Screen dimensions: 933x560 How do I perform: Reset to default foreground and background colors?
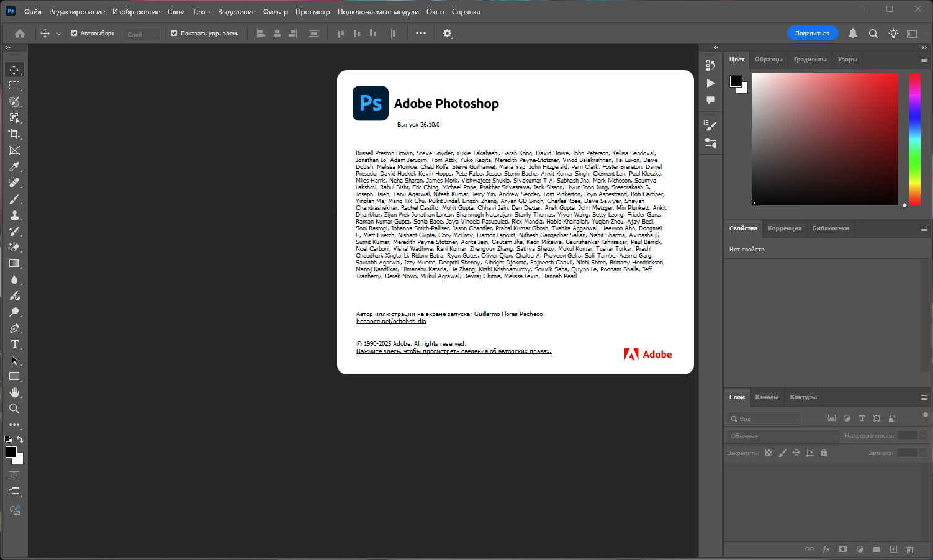(7, 439)
